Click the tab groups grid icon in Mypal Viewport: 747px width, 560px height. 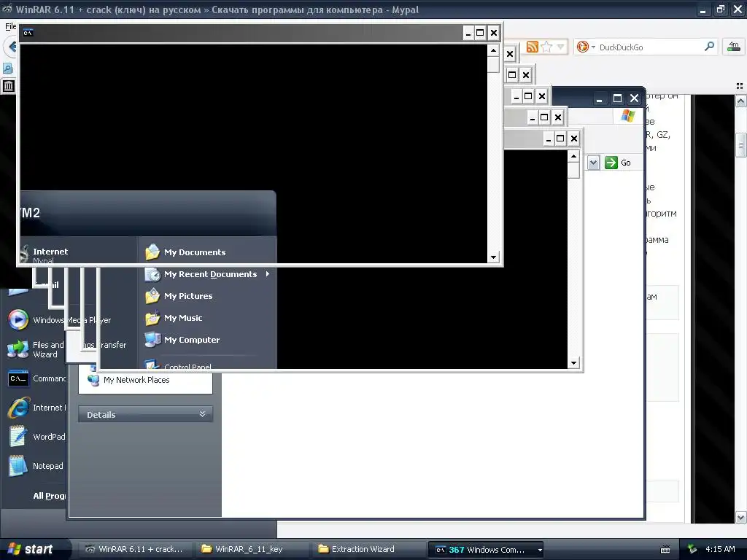tap(740, 86)
